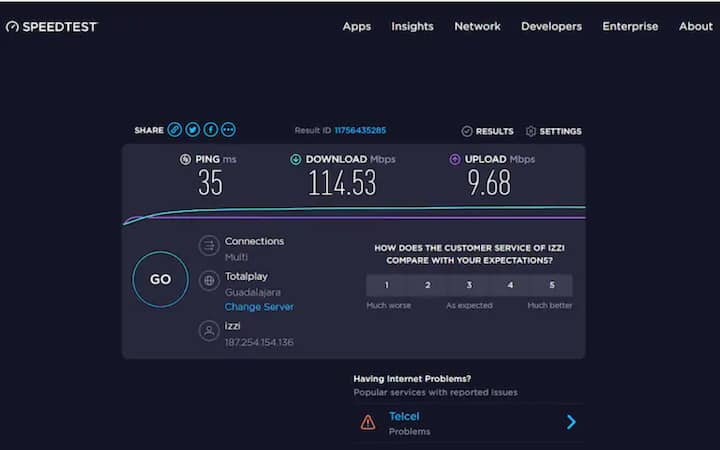Screen dimensions: 720x450
Task: Share result on Facebook
Action: click(211, 130)
